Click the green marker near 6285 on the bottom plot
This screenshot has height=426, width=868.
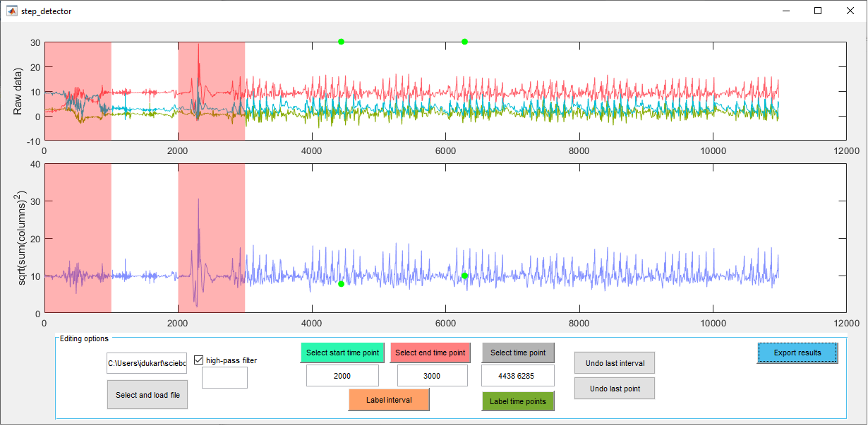click(x=464, y=277)
